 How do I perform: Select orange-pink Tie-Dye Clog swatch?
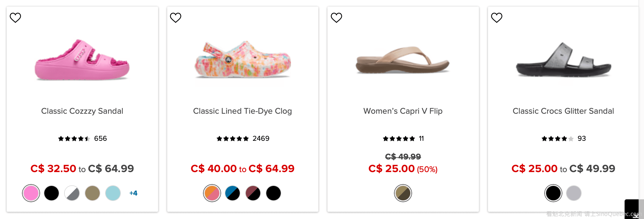[x=212, y=193]
